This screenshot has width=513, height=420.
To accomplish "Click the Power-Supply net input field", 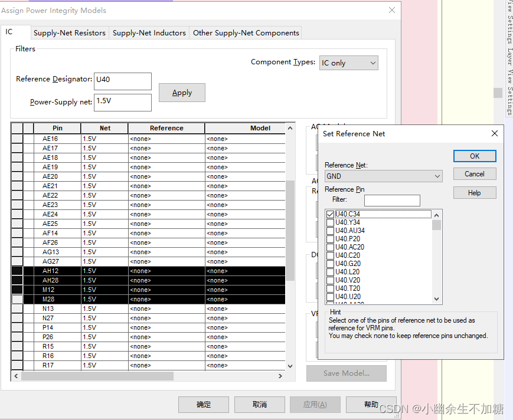I will click(x=123, y=102).
